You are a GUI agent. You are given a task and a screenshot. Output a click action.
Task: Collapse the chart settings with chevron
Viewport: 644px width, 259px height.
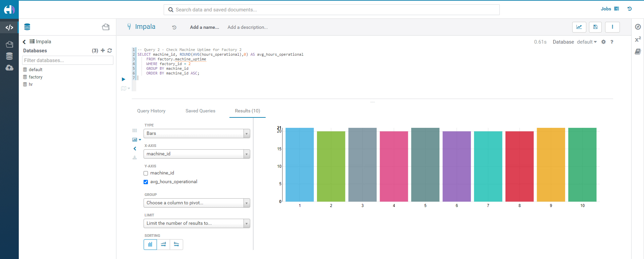pyautogui.click(x=135, y=149)
